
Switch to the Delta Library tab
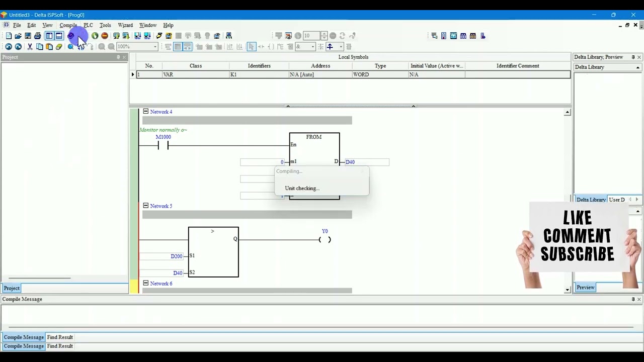tap(591, 200)
